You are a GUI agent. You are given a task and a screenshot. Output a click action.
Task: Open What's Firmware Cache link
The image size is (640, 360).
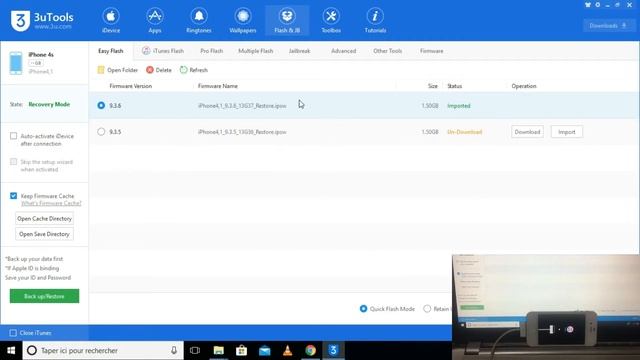tap(51, 203)
